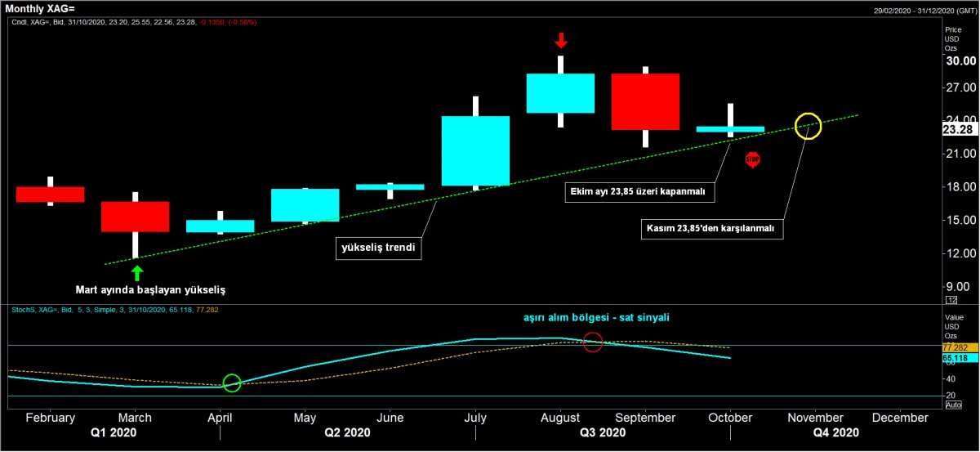Viewport: 980px width, 452px height.
Task: Click the Q4 2020 quarter label
Action: click(836, 432)
